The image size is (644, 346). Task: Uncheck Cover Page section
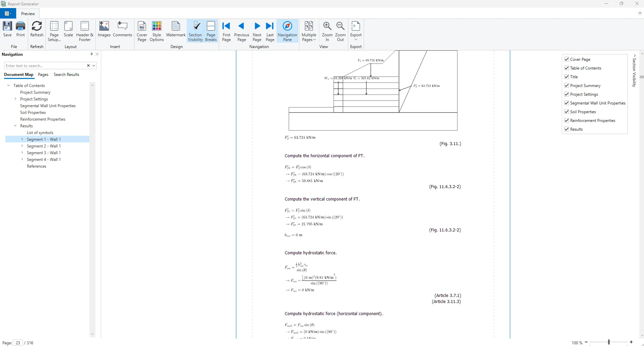click(567, 59)
